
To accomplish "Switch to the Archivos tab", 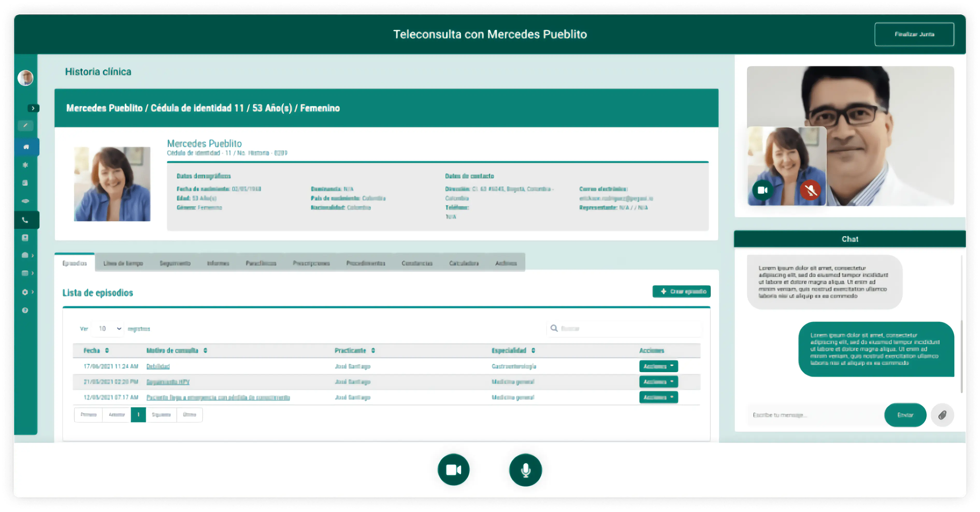I will 506,263.
